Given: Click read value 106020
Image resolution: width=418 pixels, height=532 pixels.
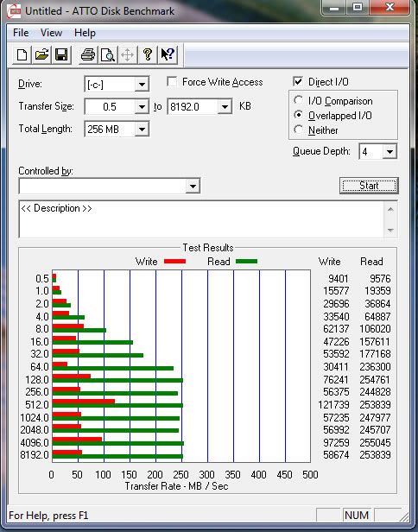Looking at the screenshot, I should tap(375, 329).
